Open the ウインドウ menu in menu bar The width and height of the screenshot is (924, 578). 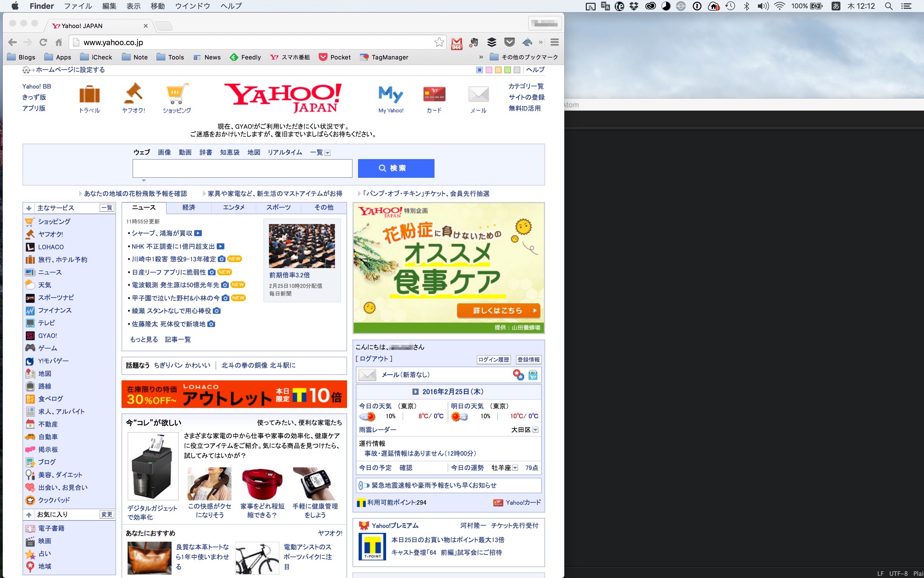193,6
